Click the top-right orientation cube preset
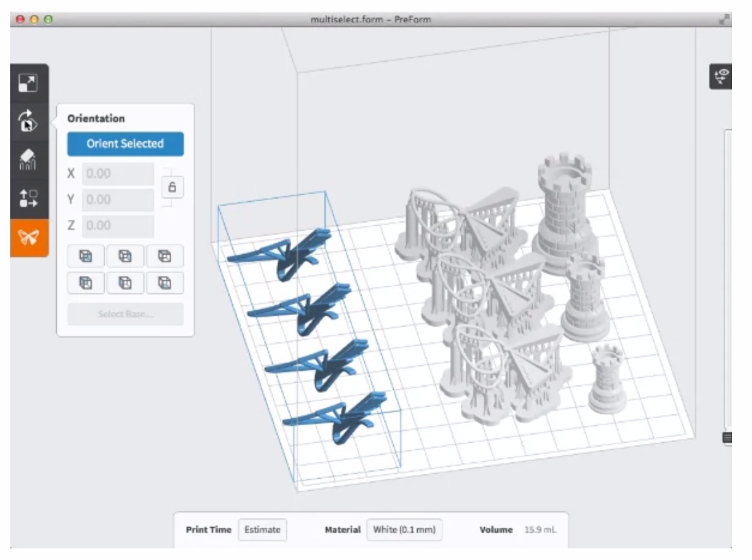Viewport: 752px width, 560px height. tap(164, 255)
